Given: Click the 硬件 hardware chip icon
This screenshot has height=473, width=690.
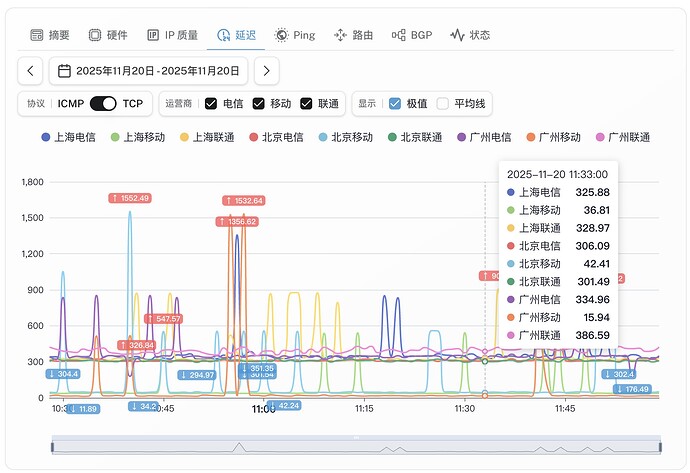Looking at the screenshot, I should tap(95, 35).
